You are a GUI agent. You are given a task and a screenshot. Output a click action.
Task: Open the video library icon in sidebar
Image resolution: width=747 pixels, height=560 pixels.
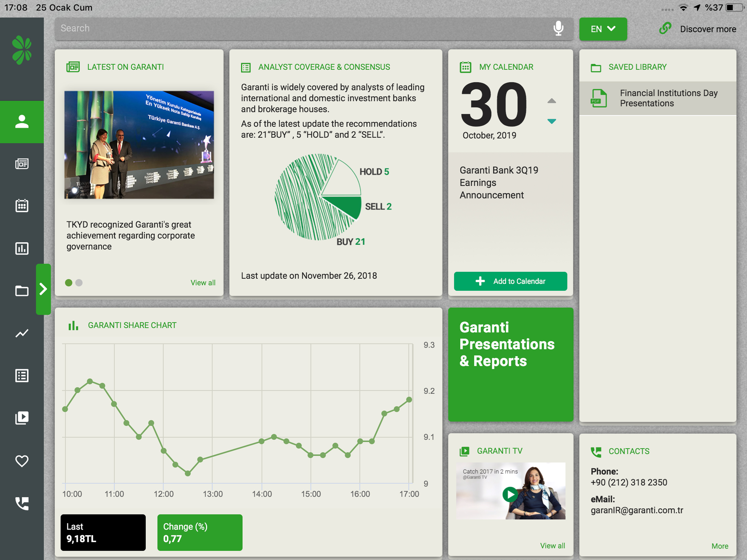click(x=22, y=418)
